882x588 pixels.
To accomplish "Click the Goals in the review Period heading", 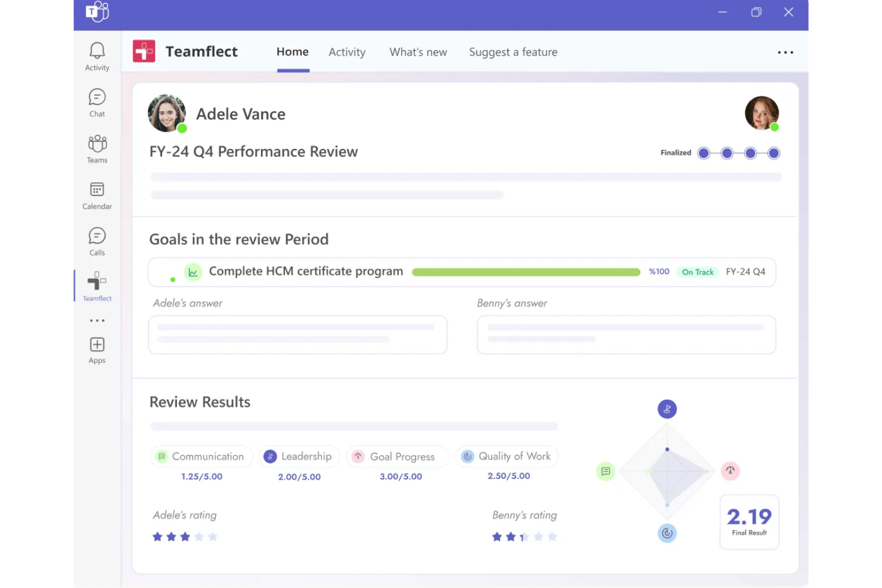I will pyautogui.click(x=239, y=239).
